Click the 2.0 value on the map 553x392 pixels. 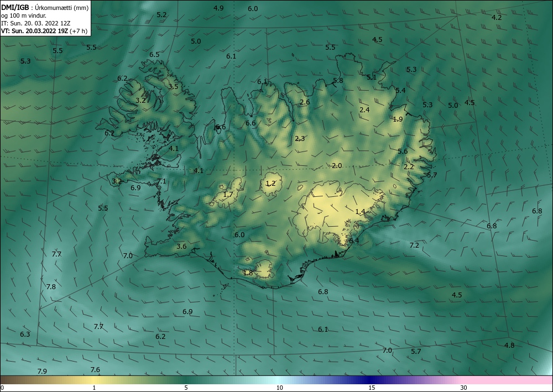pyautogui.click(x=337, y=165)
